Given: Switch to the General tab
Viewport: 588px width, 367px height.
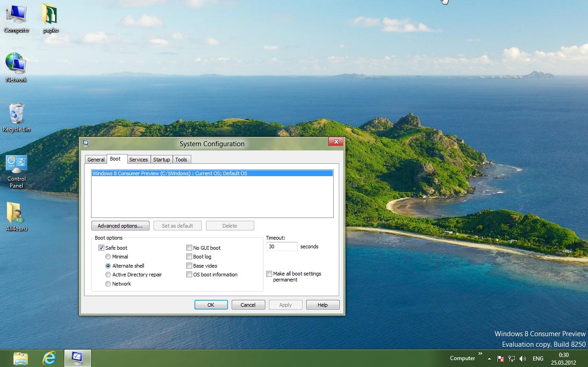Looking at the screenshot, I should pos(96,160).
